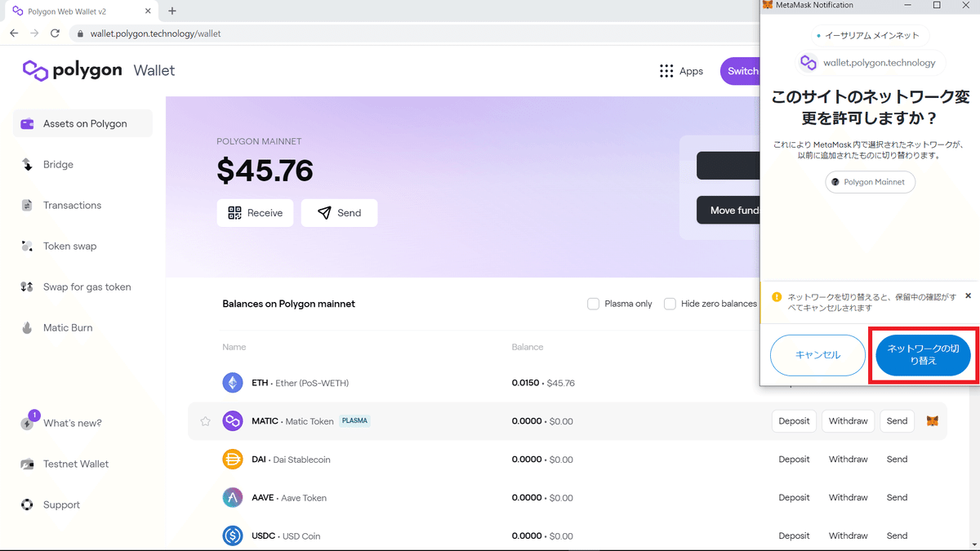Click the Move funds button

tap(728, 210)
